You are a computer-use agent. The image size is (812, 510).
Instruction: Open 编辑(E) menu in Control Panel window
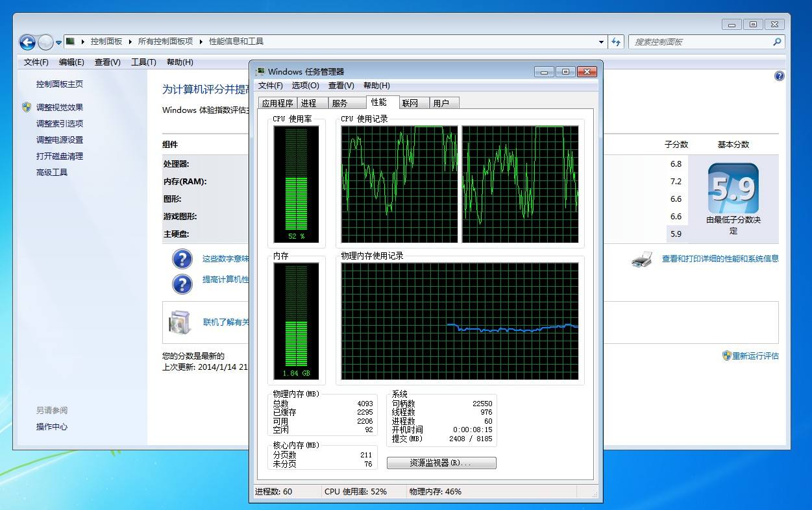tap(71, 62)
